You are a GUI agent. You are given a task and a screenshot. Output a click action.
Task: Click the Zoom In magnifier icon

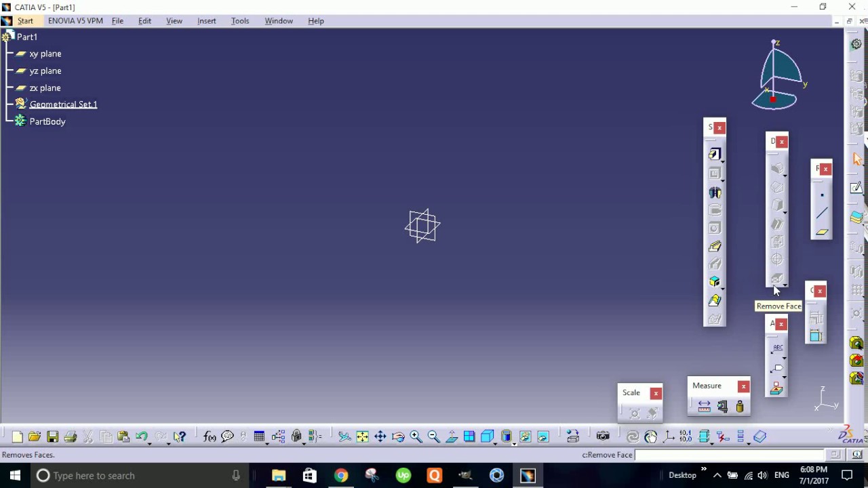coord(416,437)
